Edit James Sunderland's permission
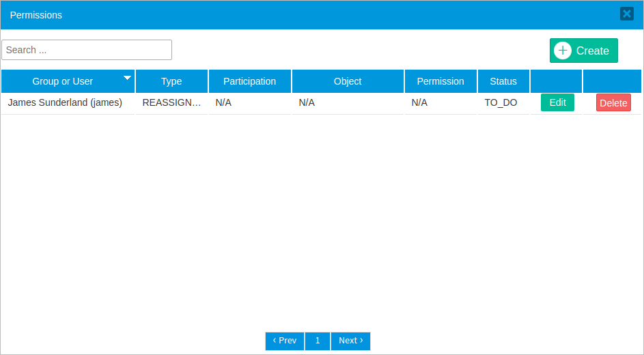This screenshot has height=355, width=644. coord(557,102)
